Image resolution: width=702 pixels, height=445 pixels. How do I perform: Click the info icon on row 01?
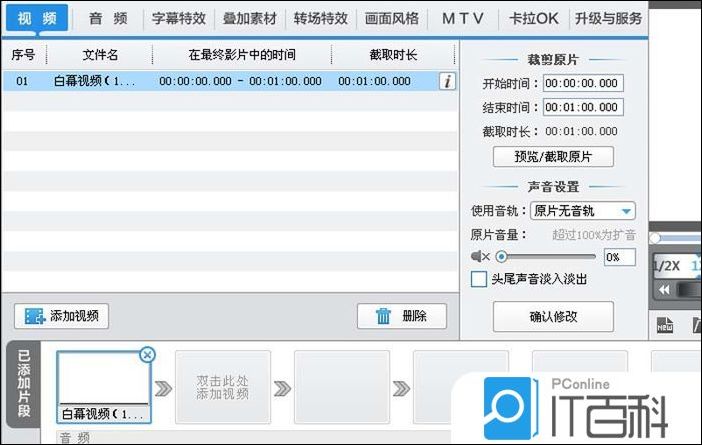447,81
